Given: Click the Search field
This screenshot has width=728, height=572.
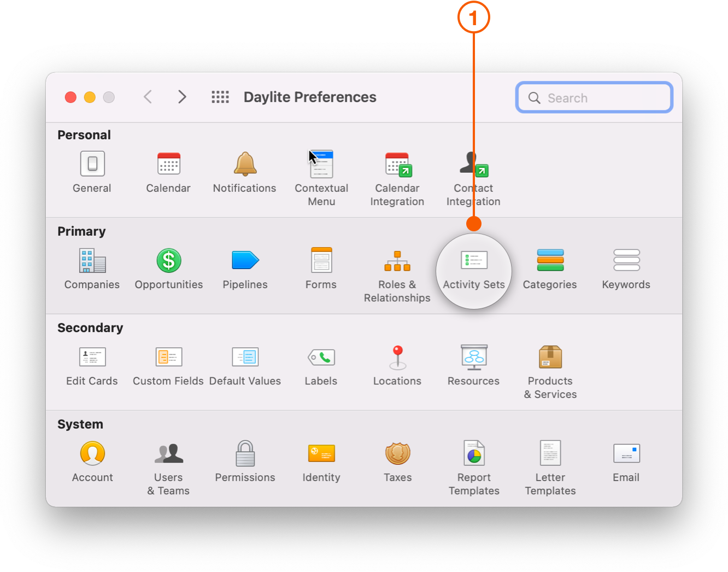Looking at the screenshot, I should [594, 98].
